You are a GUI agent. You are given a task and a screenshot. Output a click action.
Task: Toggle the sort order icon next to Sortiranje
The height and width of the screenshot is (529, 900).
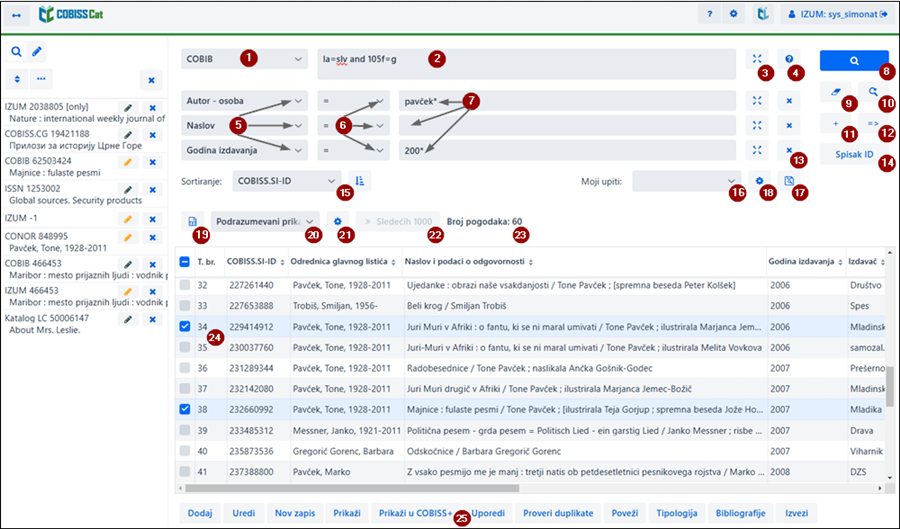tap(359, 181)
